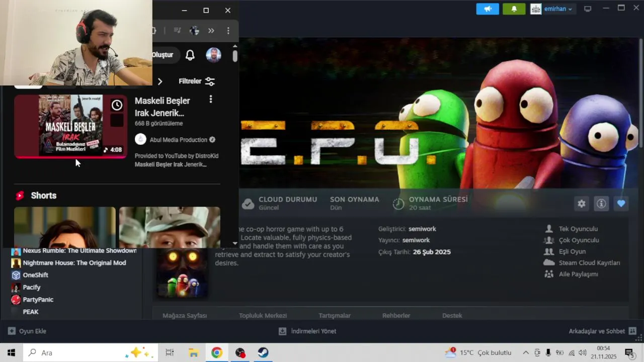Switch Steam to Big Picture mode
Image resolution: width=644 pixels, height=362 pixels.
click(588, 9)
